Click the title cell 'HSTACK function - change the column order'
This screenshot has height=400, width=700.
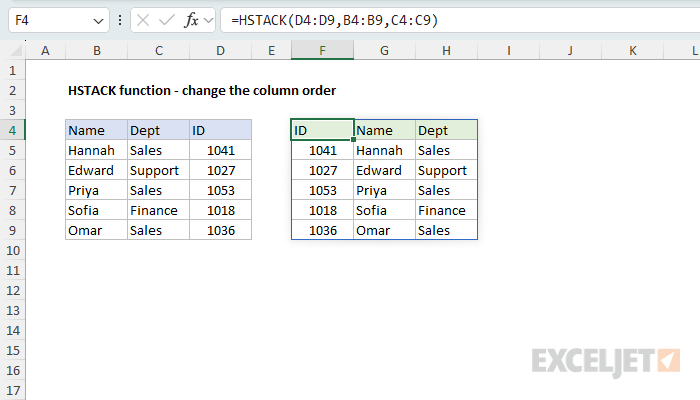coord(202,91)
